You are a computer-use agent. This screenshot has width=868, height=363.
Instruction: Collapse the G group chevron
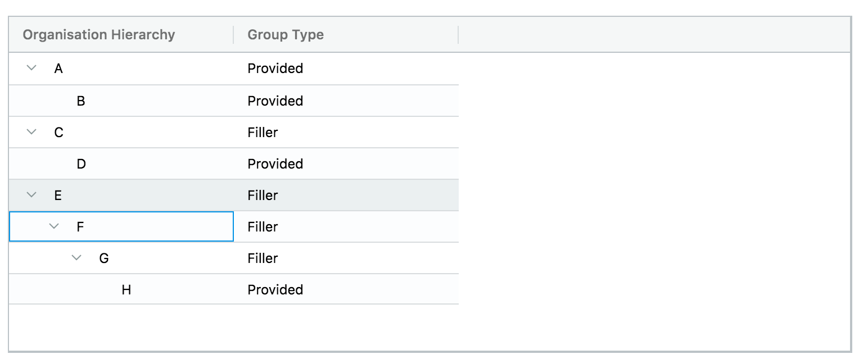click(76, 258)
